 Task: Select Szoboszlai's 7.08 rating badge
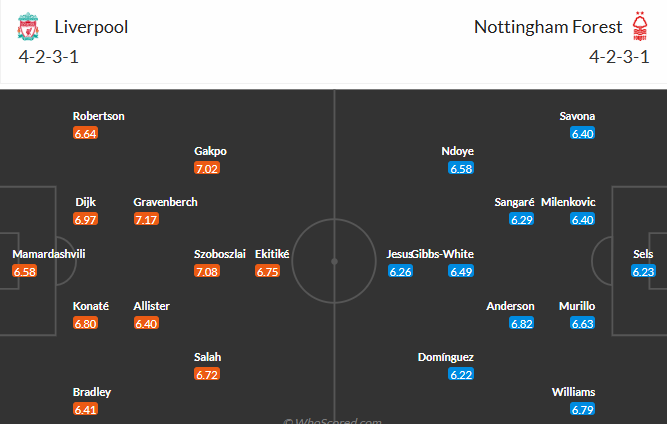[207, 271]
